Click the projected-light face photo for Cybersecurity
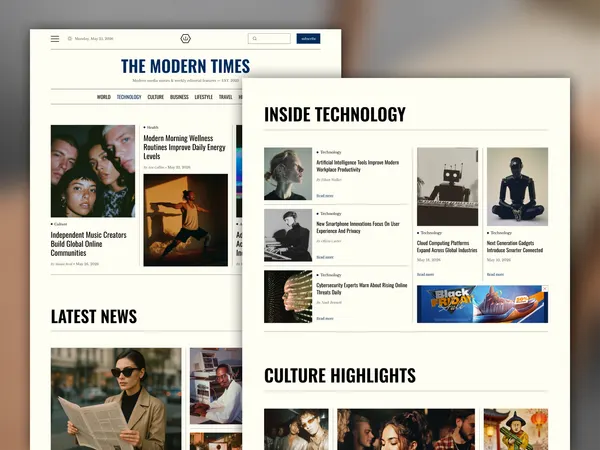This screenshot has height=450, width=600. point(288,297)
